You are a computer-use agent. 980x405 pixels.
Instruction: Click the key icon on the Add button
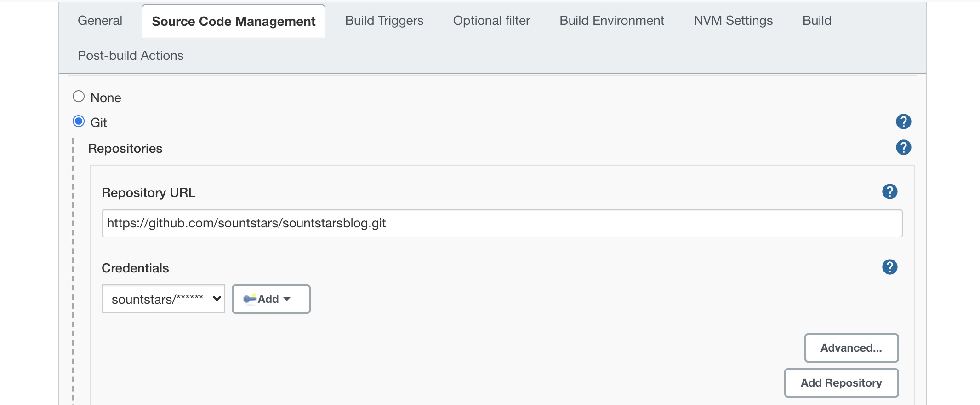[250, 299]
